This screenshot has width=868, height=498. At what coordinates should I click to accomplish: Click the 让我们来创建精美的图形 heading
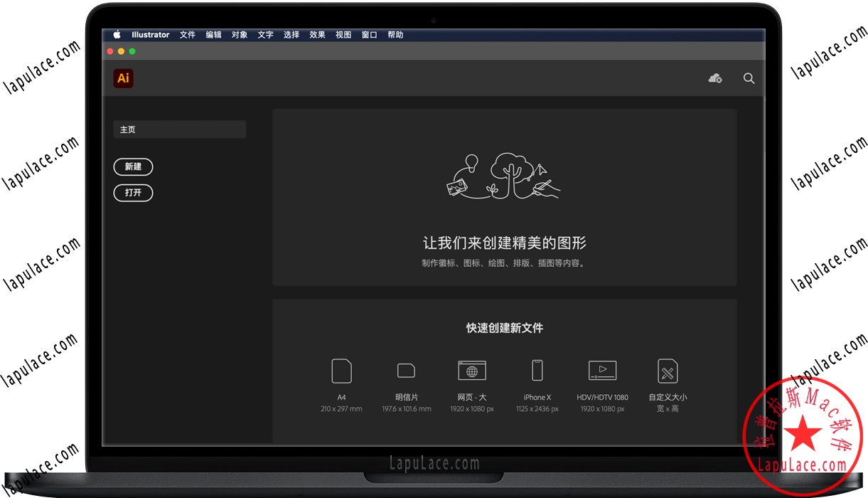pyautogui.click(x=505, y=243)
